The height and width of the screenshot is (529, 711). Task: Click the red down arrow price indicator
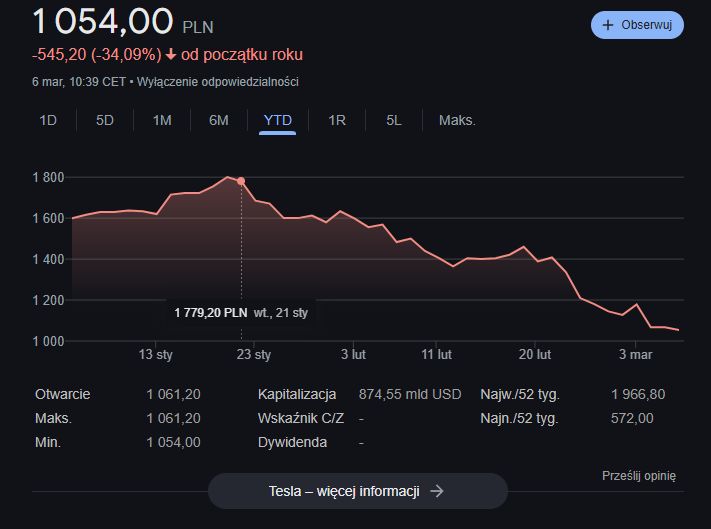[168, 55]
